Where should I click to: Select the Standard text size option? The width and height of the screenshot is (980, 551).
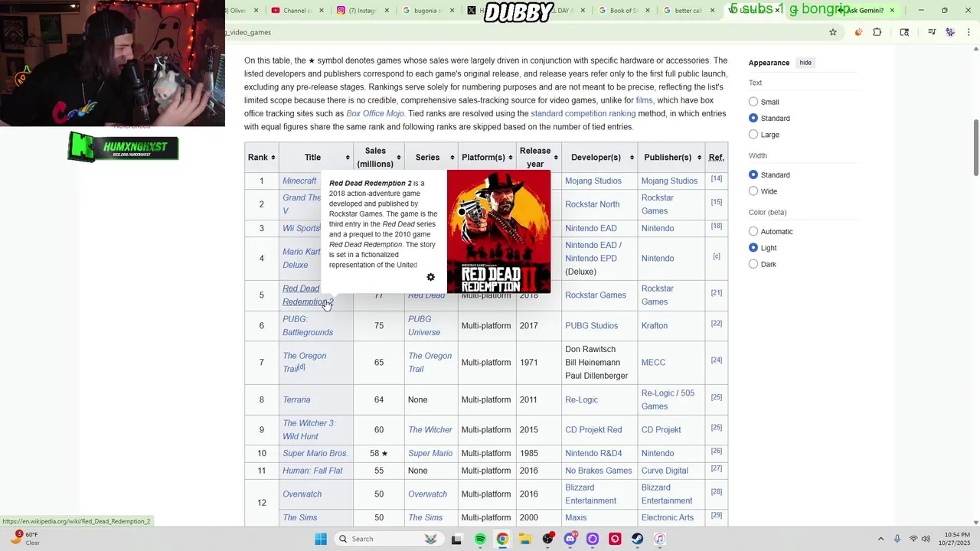[x=753, y=118]
